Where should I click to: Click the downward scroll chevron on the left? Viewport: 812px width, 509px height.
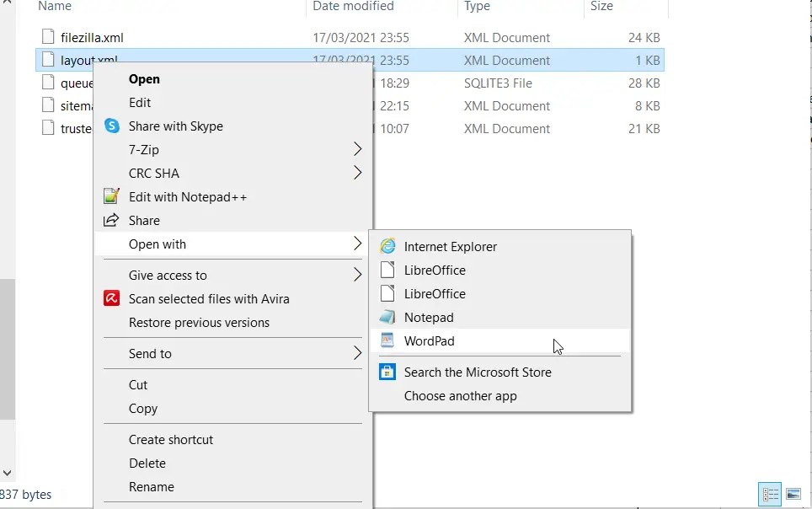(x=7, y=473)
